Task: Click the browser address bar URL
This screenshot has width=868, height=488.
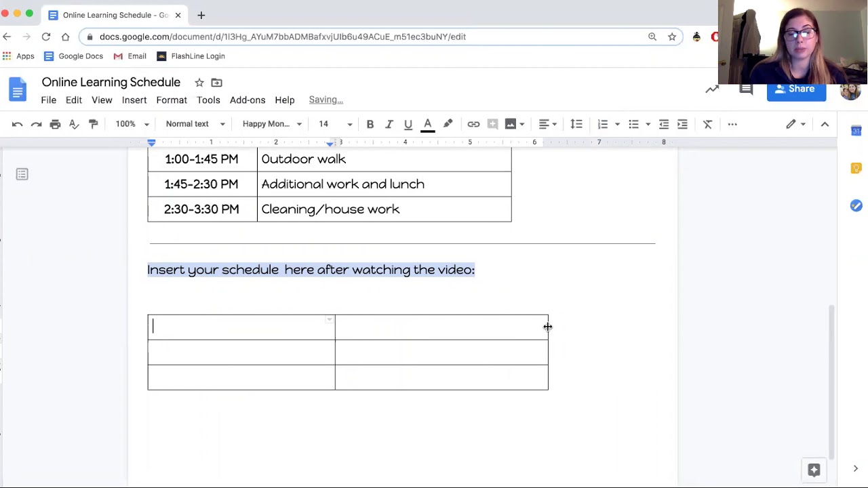Action: (x=283, y=37)
